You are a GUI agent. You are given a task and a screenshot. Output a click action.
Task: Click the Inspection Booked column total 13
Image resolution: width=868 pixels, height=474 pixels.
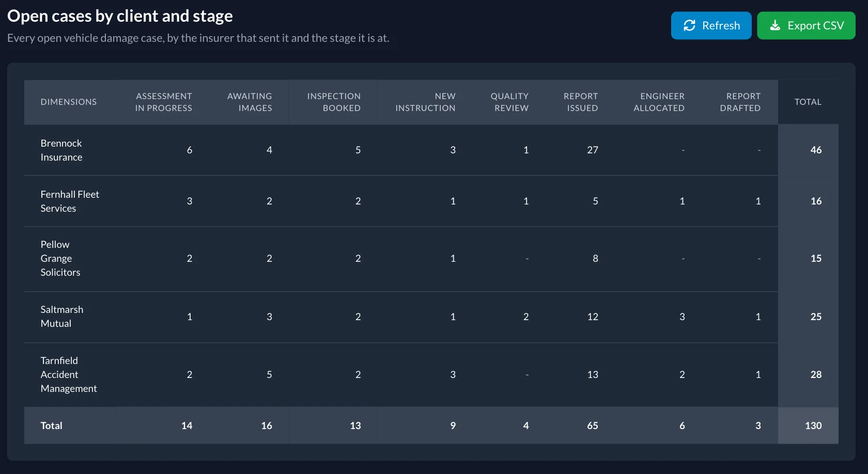[355, 425]
